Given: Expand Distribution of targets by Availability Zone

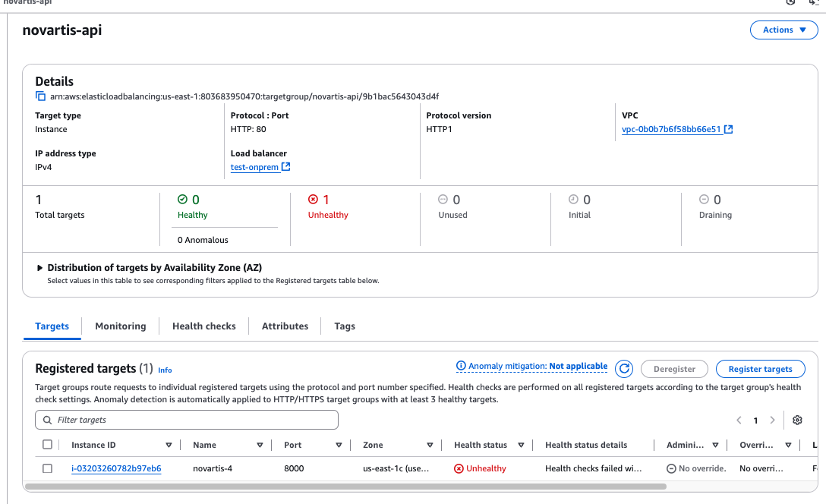Looking at the screenshot, I should [39, 267].
